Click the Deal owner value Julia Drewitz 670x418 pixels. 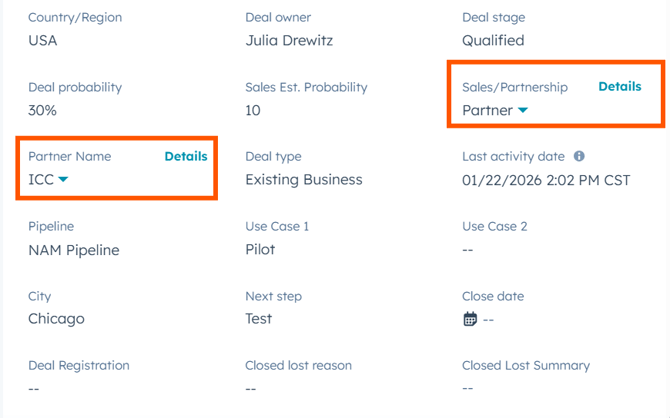[289, 41]
